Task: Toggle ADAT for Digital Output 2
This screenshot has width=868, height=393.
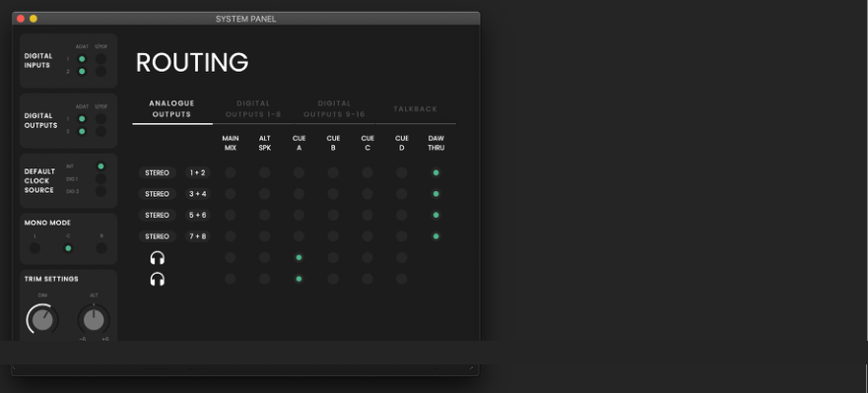Action: pyautogui.click(x=82, y=131)
